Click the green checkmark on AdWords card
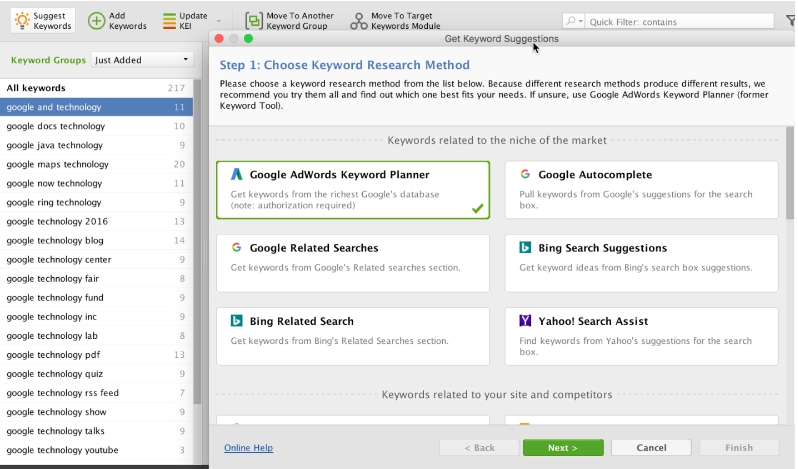The height and width of the screenshot is (469, 798). point(477,209)
